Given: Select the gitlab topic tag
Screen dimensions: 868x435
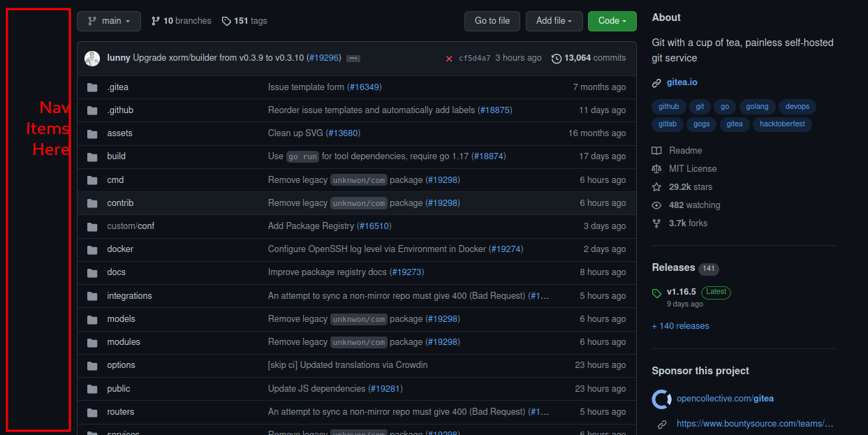Looking at the screenshot, I should (x=668, y=124).
